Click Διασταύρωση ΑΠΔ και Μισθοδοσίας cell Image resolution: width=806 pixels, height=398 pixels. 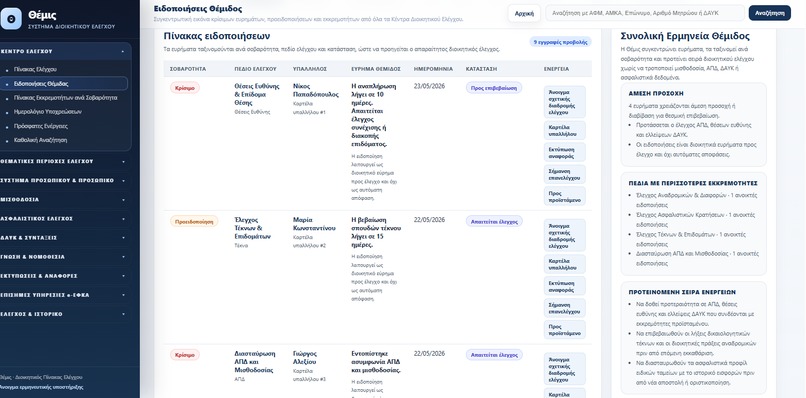coord(255,362)
